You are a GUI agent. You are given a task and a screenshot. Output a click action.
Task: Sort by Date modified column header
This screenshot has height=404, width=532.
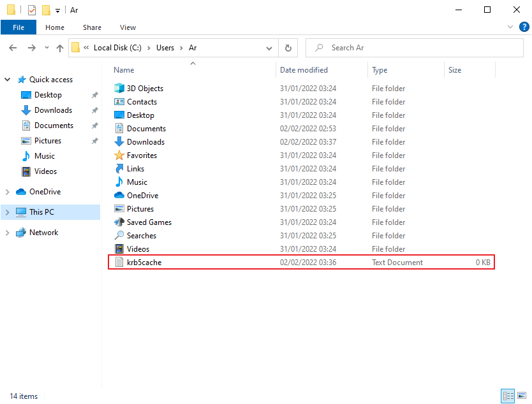(304, 70)
